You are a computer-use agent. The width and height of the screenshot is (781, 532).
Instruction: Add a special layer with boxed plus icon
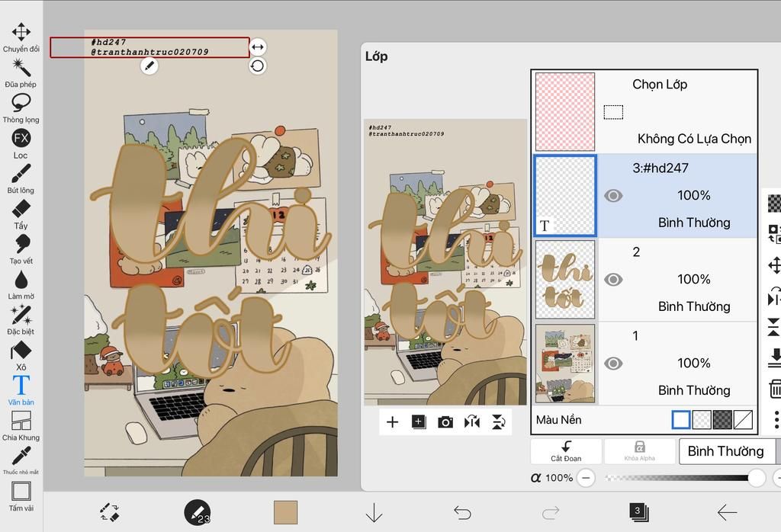click(x=419, y=422)
